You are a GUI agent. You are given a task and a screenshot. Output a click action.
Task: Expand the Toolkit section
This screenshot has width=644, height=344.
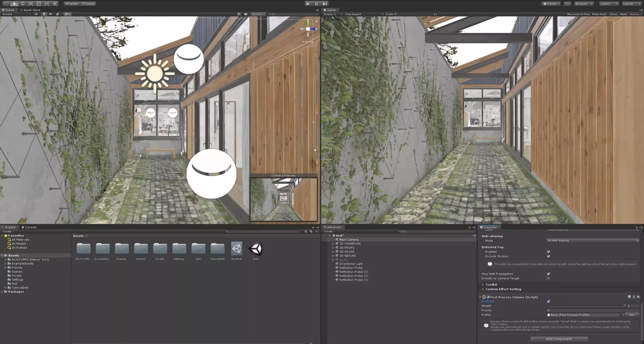tap(483, 285)
